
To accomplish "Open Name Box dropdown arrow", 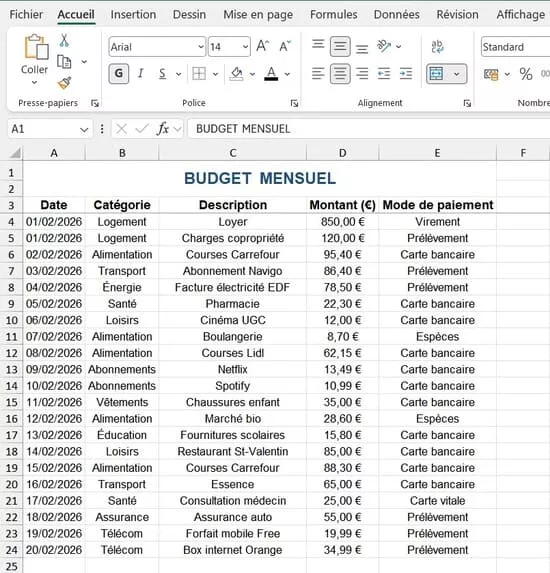I will pyautogui.click(x=84, y=129).
